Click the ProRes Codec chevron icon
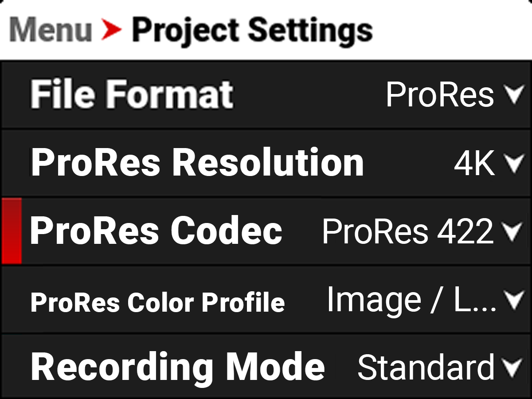 (514, 232)
